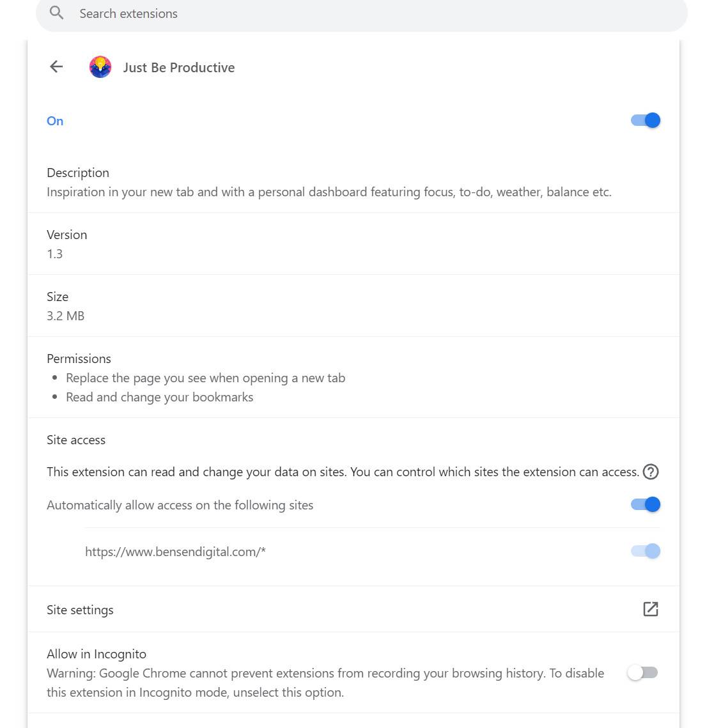Click the Just Be Productive title text
The width and height of the screenshot is (707, 728).
(179, 68)
